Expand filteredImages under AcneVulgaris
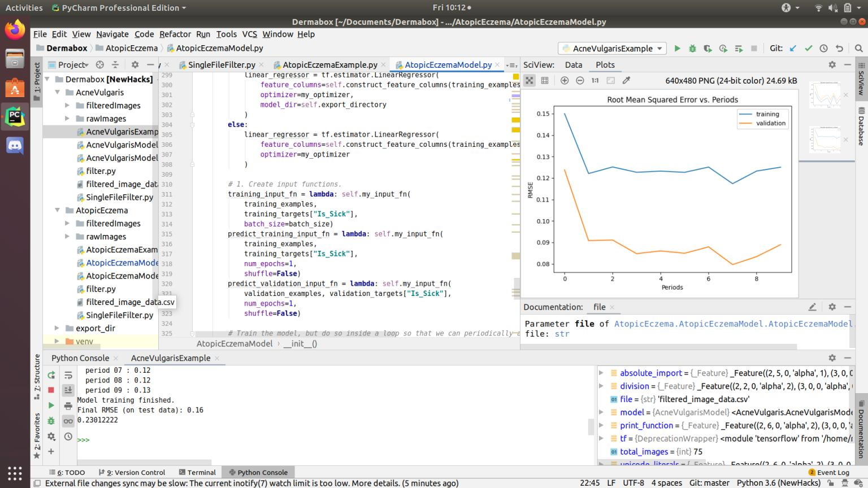This screenshot has width=868, height=488. point(67,106)
